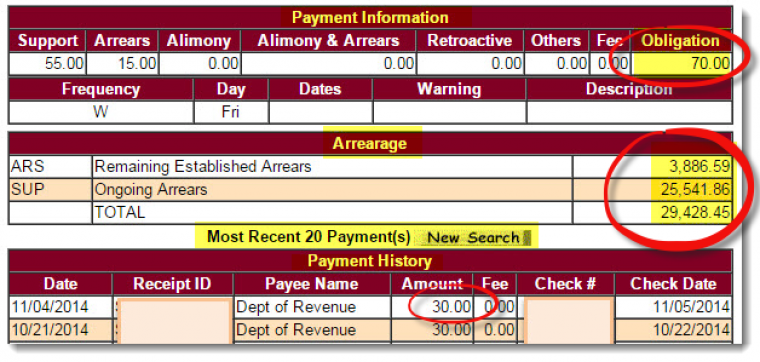Click the New Search button

pos(474,237)
